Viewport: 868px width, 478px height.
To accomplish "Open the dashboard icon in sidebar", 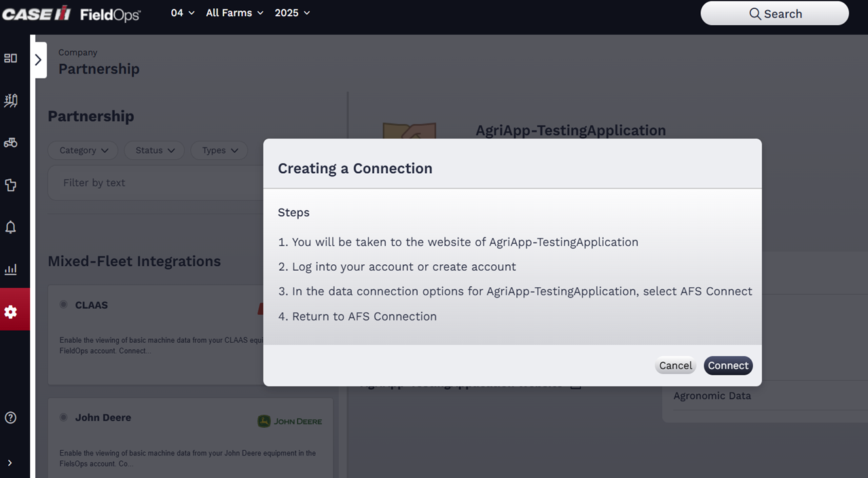I will coord(11,58).
